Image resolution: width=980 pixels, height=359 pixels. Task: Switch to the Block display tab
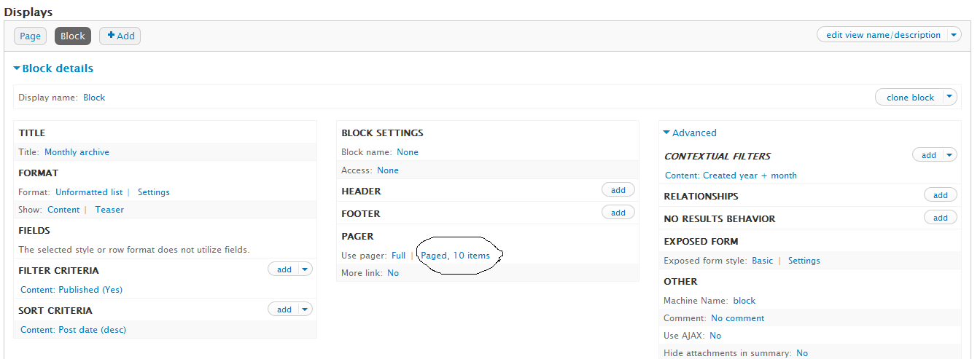point(73,36)
